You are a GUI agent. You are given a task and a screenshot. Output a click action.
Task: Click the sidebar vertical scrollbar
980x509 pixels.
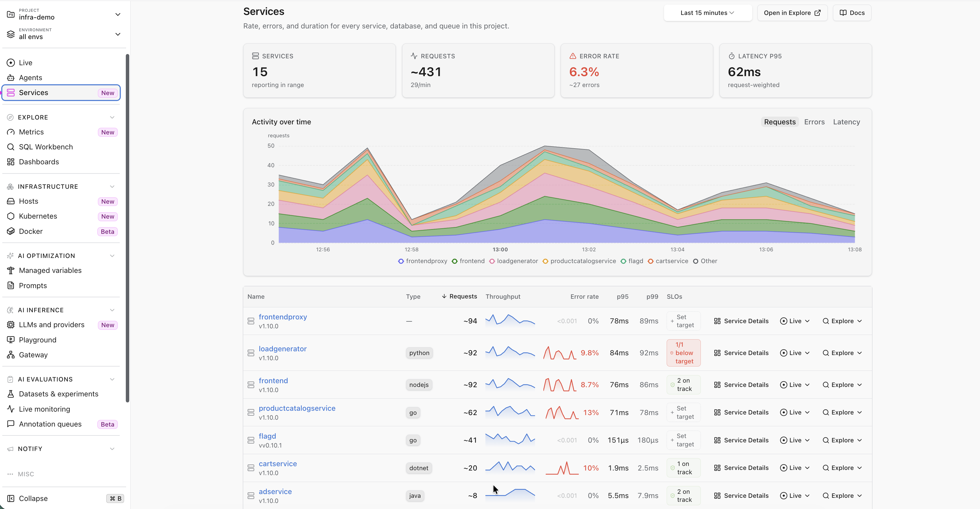coord(128,228)
